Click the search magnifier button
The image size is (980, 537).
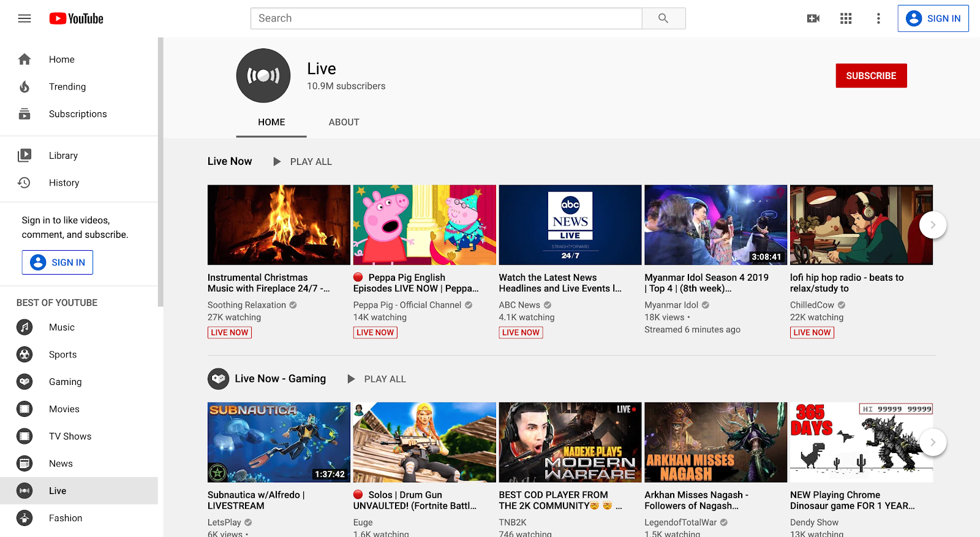click(x=663, y=18)
